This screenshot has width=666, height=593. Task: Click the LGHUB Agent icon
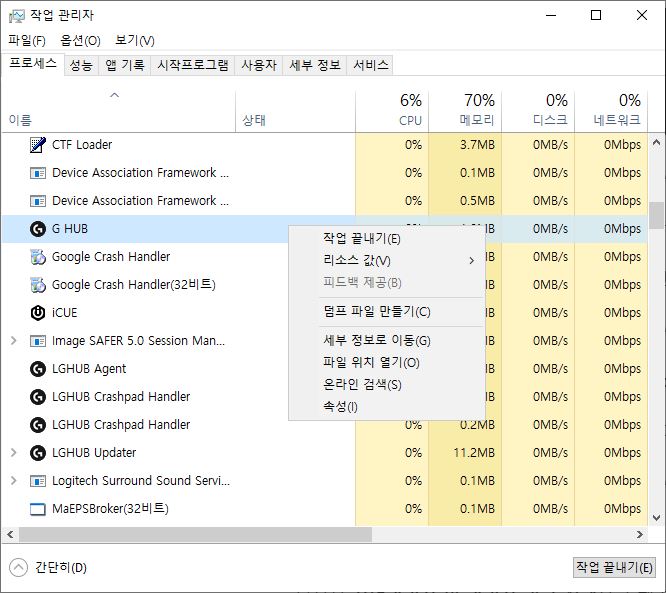(38, 369)
